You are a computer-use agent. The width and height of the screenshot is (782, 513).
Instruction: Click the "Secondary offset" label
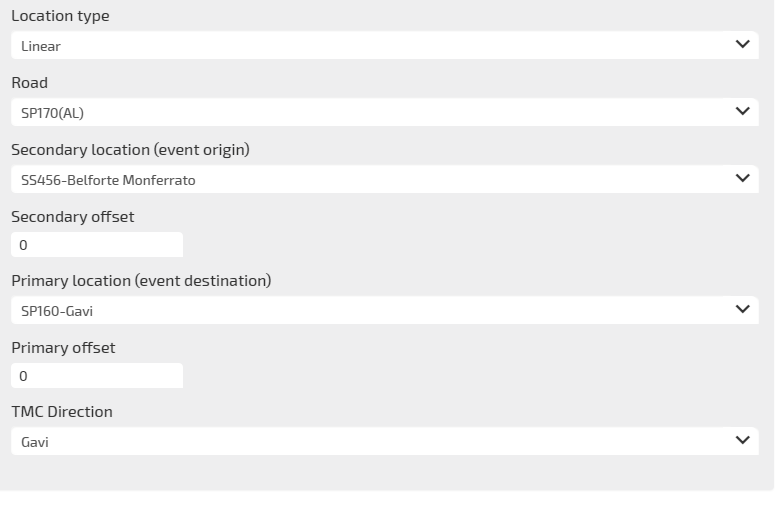[x=72, y=217]
